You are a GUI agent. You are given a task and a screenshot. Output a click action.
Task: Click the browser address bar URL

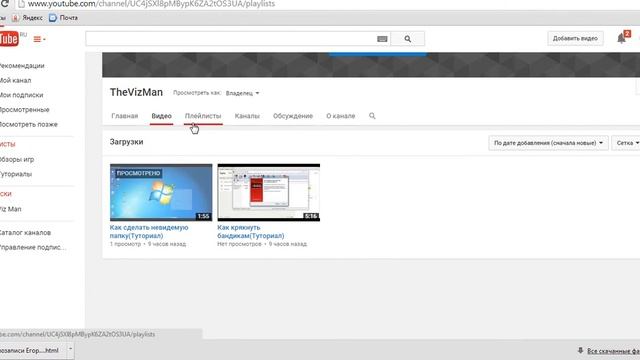pos(151,4)
